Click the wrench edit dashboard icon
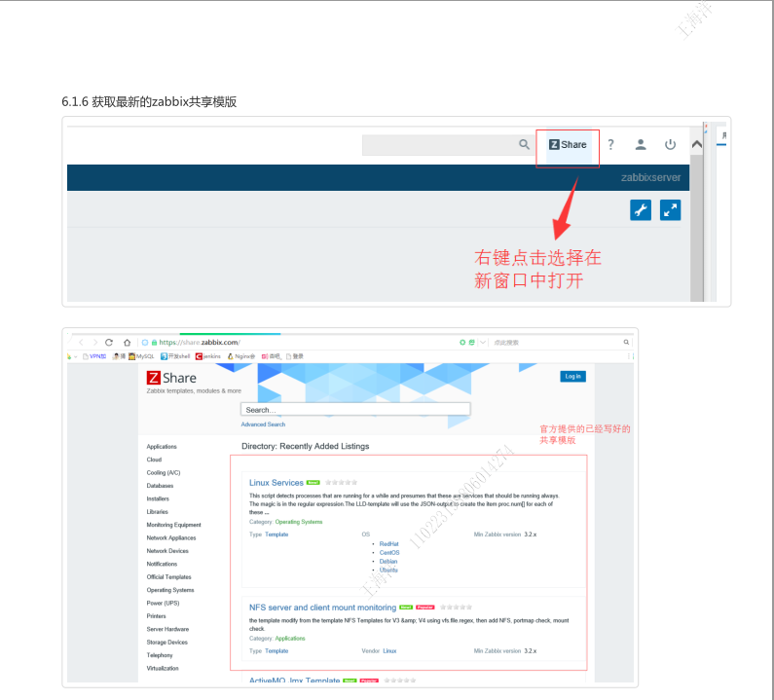The height and width of the screenshot is (700, 774). point(641,210)
